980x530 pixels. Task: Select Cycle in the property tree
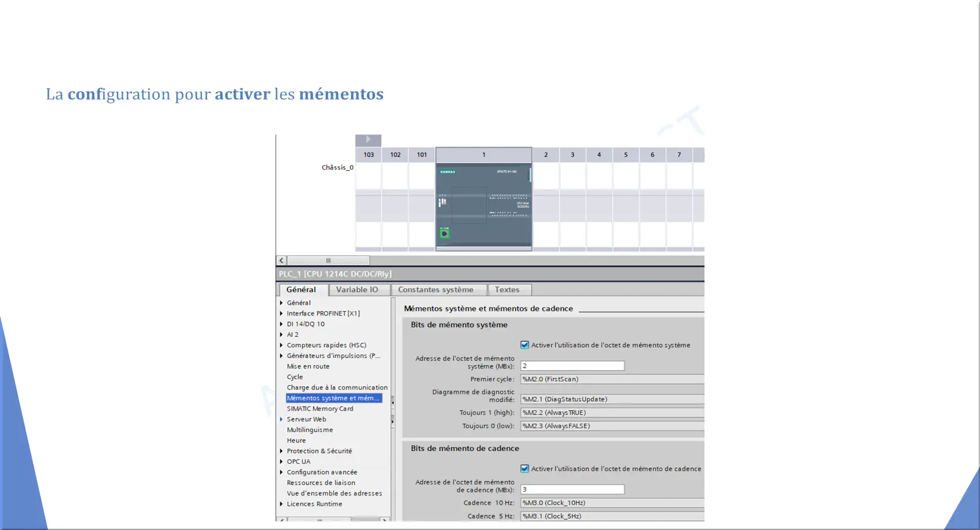point(295,377)
